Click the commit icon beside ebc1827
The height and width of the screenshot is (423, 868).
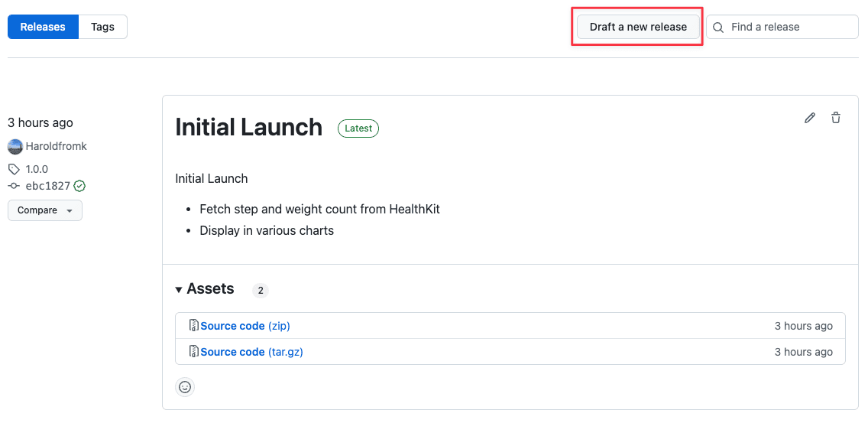[14, 186]
